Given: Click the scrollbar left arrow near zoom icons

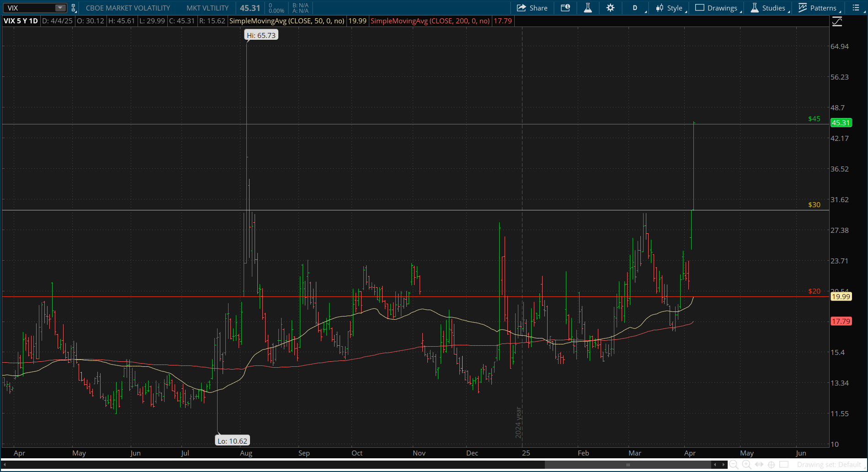Looking at the screenshot, I should coord(715,465).
